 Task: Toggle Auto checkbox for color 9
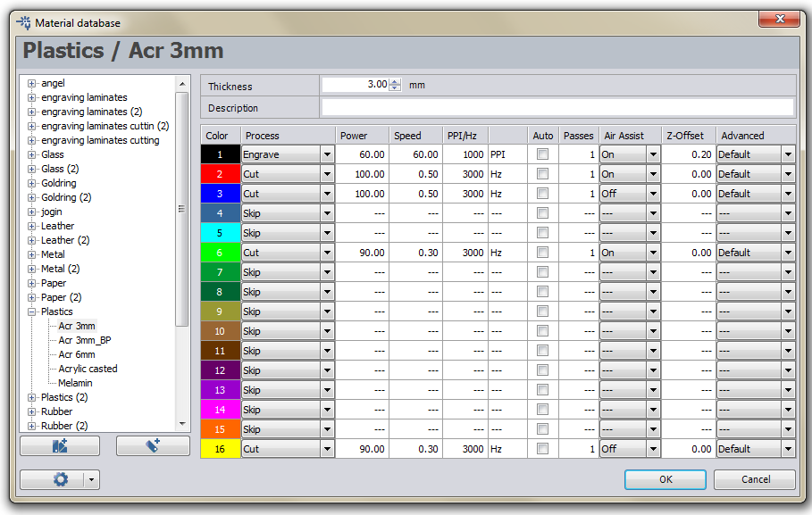point(542,311)
